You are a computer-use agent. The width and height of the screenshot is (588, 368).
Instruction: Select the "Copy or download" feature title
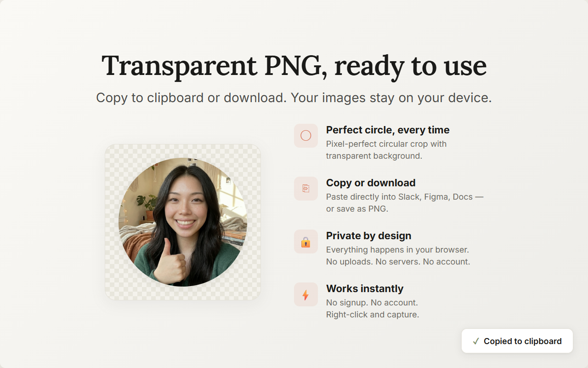(x=370, y=183)
